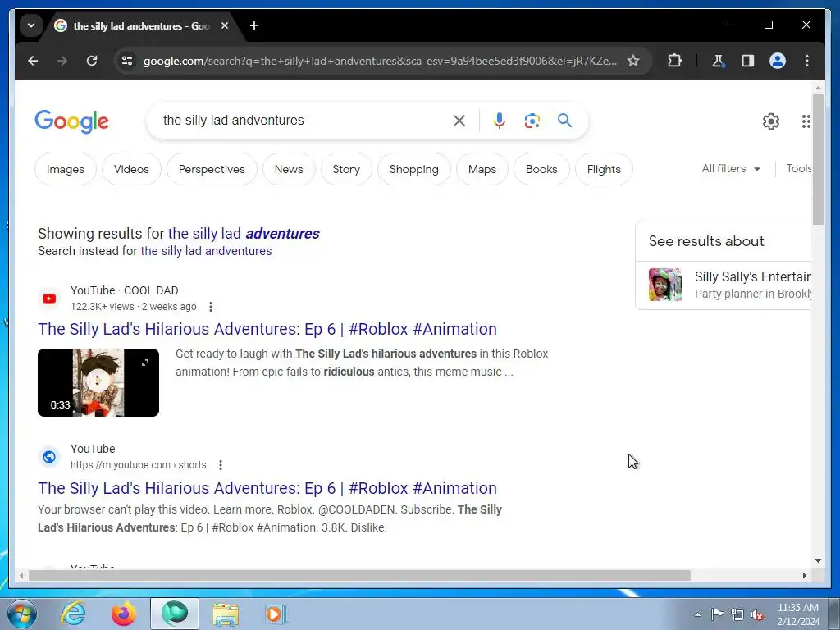Open the tab search dropdown arrow
840x630 pixels.
pyautogui.click(x=31, y=25)
